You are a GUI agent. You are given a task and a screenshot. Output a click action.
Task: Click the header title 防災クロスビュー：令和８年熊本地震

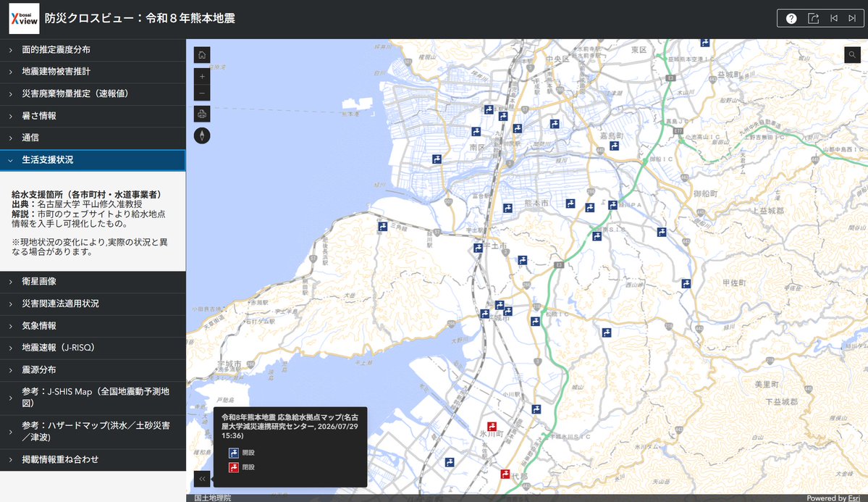(140, 18)
